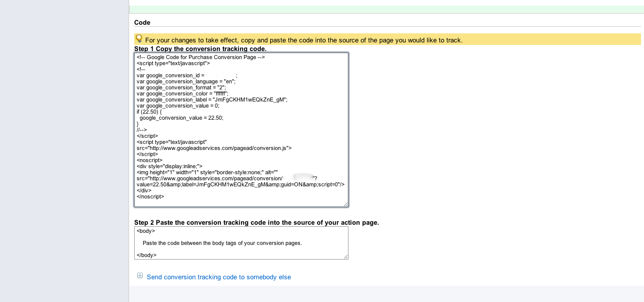Click the closing "</body>" tag in Step 2
644x302 pixels.
click(147, 255)
